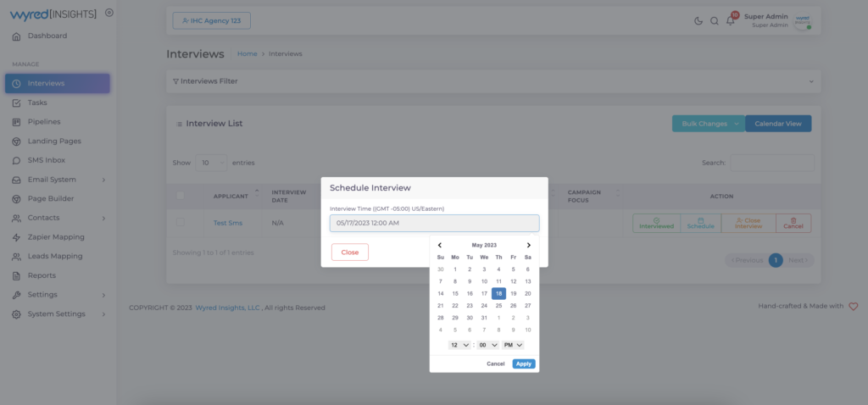
Task: Select May 31 in the calendar
Action: [x=484, y=318]
